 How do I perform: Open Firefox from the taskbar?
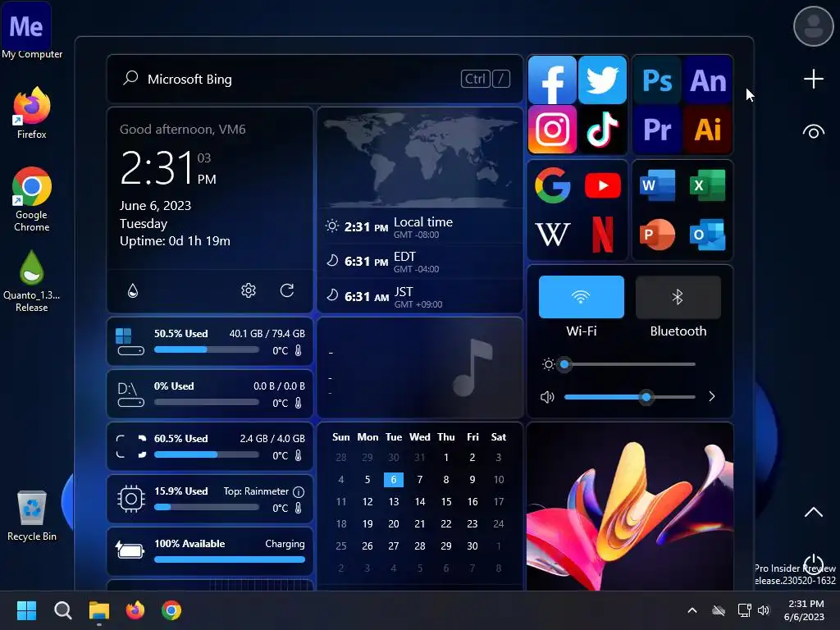click(x=135, y=610)
